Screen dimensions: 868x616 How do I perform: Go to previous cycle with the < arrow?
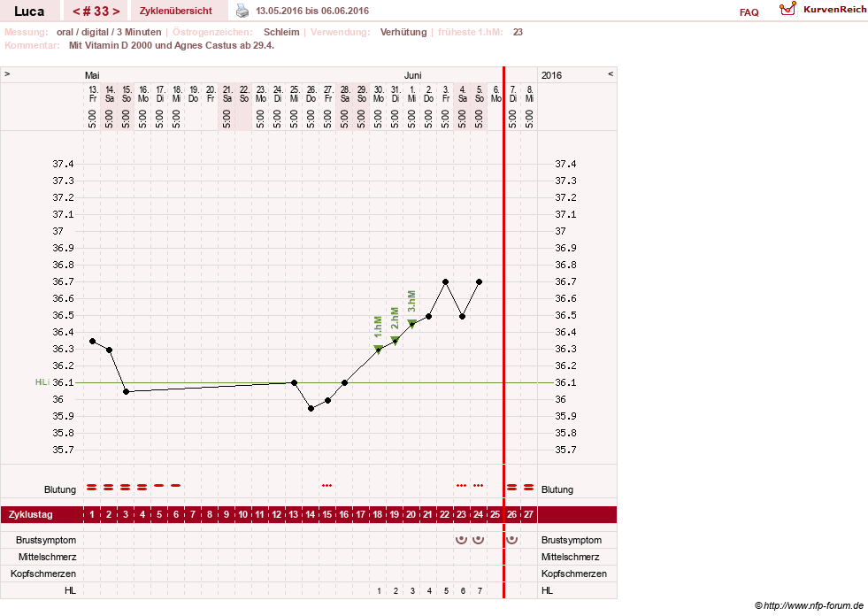76,12
